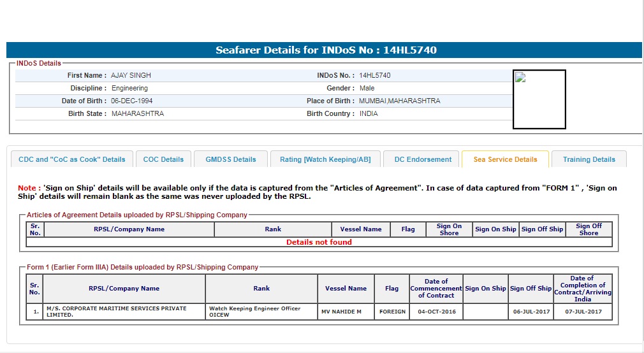Go to the DC Endorsement tab
Viewport: 644px width, 353px height.
[x=423, y=159]
